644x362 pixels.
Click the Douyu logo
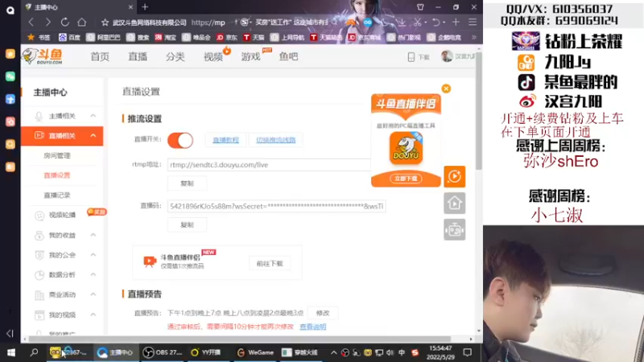43,56
